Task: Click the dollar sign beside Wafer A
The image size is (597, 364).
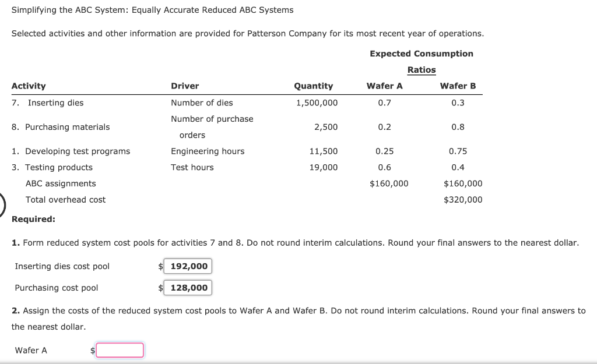Action: coord(92,350)
